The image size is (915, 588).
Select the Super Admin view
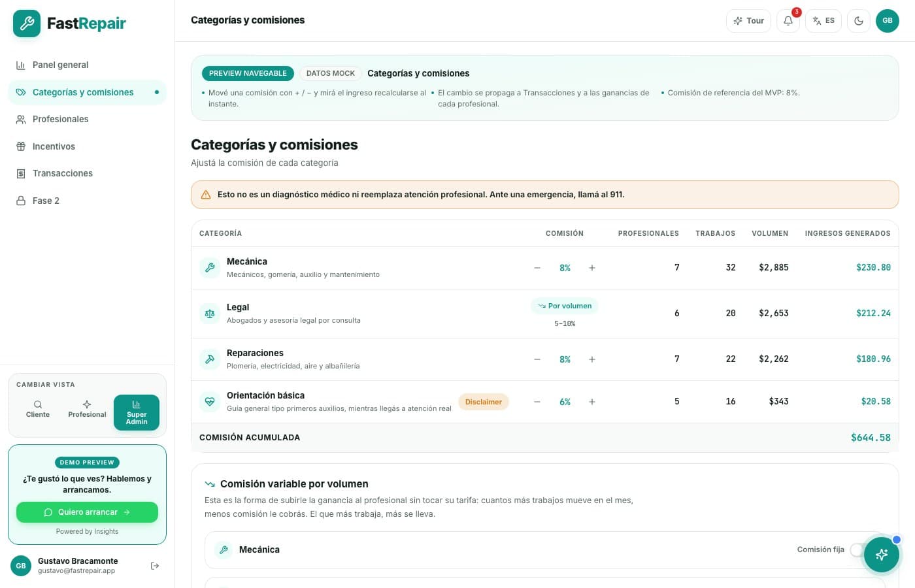137,413
